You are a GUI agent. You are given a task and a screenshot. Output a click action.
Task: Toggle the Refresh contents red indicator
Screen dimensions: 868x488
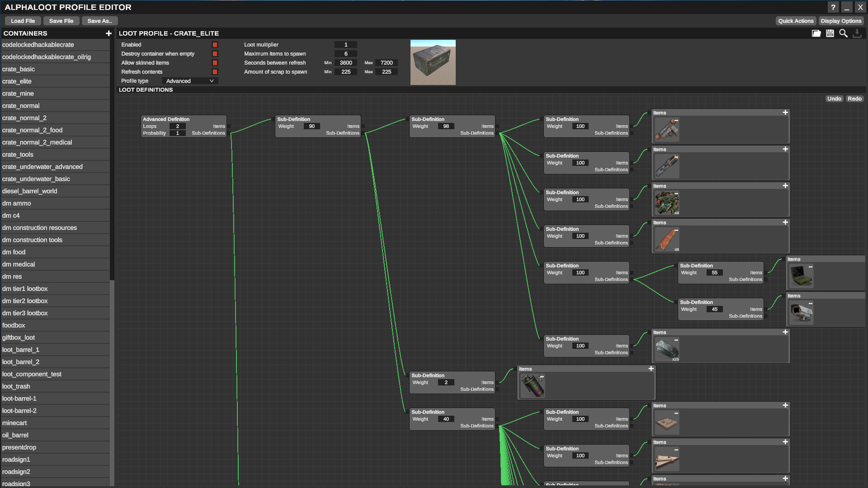215,71
